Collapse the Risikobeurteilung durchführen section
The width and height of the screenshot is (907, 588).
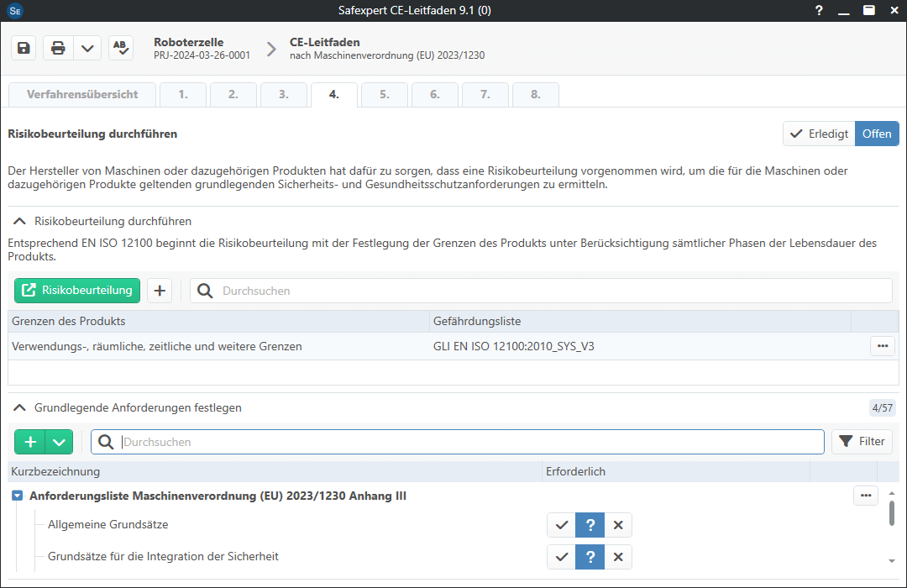(19, 222)
